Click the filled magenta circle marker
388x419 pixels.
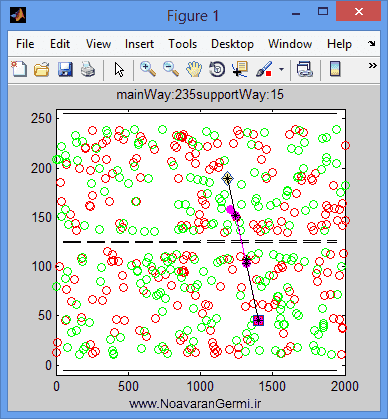click(230, 210)
